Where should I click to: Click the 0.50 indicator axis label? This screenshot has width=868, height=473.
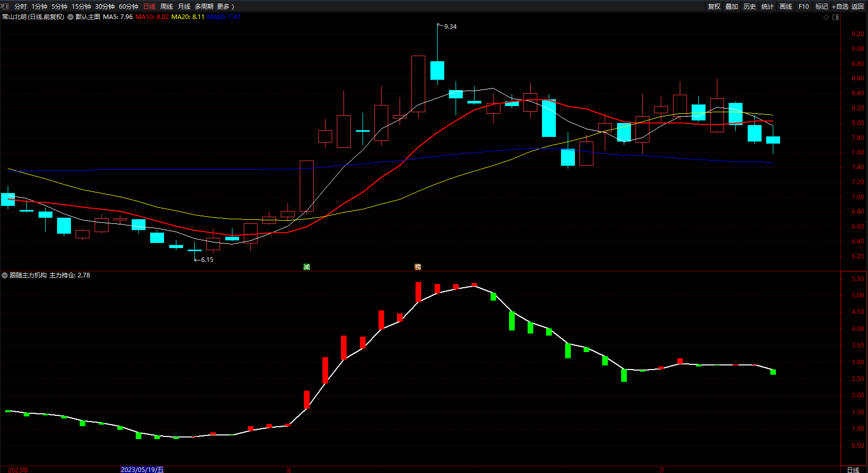[x=858, y=446]
